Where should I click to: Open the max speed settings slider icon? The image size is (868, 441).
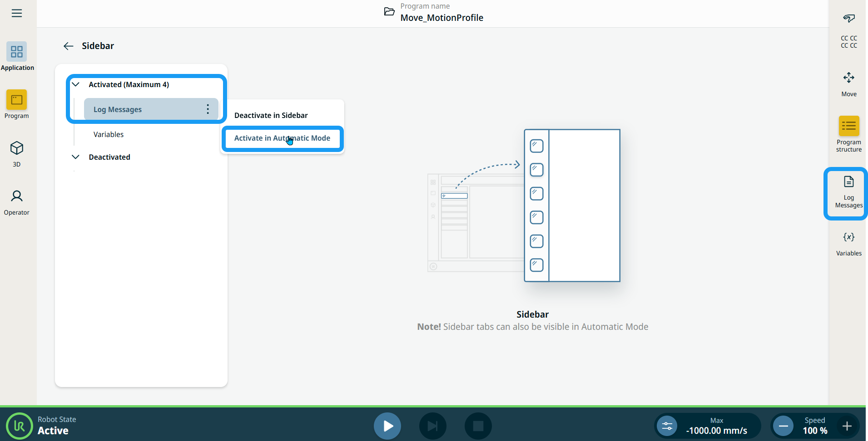pos(667,426)
